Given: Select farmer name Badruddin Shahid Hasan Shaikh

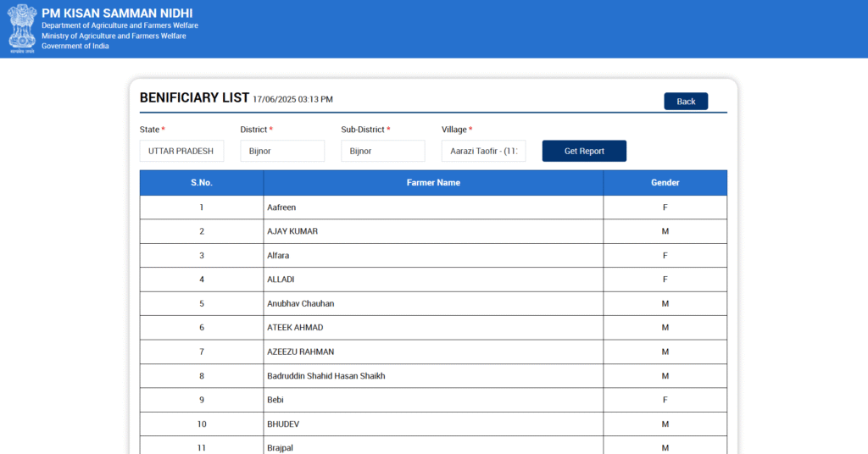Looking at the screenshot, I should [x=326, y=376].
